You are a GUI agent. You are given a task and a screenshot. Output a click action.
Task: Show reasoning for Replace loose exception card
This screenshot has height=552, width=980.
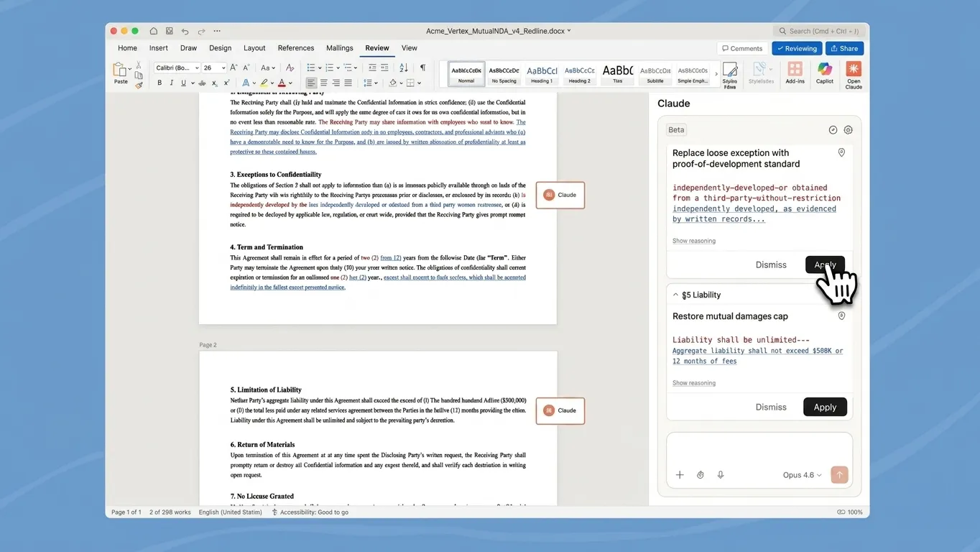click(694, 241)
